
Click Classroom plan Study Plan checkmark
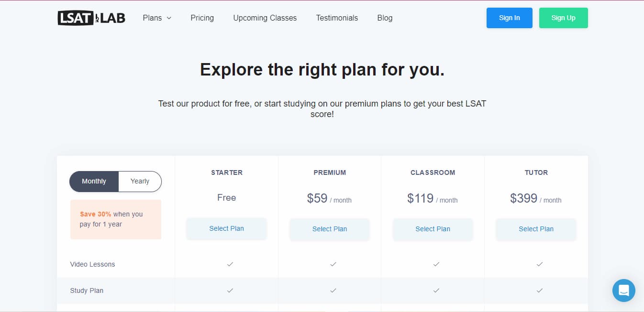(x=436, y=290)
